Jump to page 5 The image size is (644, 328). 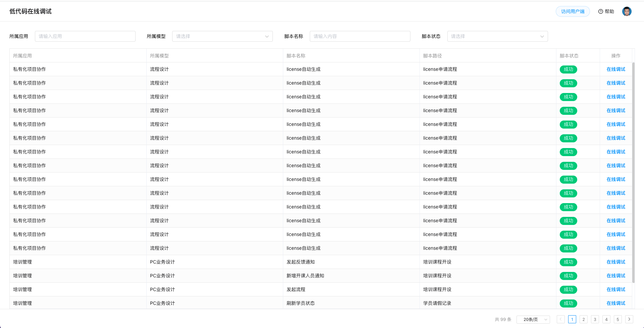(618, 319)
